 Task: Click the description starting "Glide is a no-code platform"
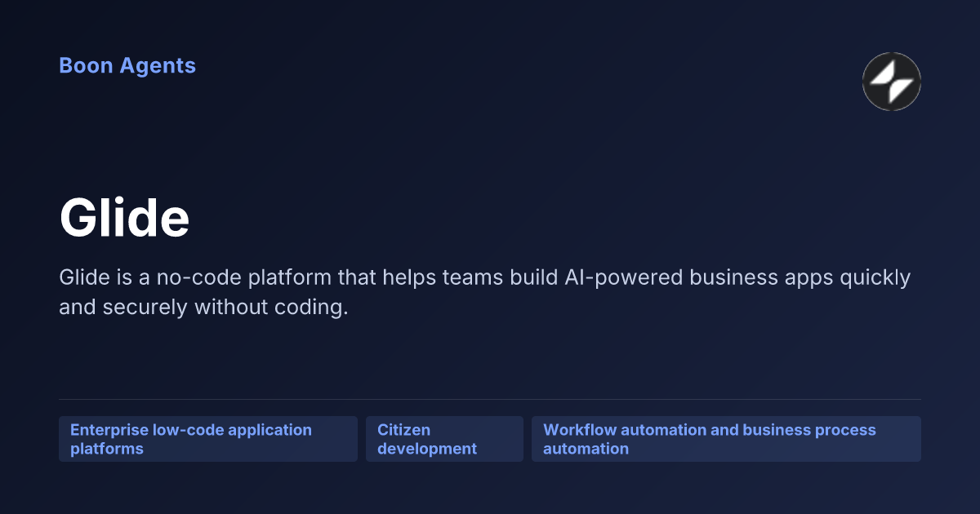coord(484,292)
